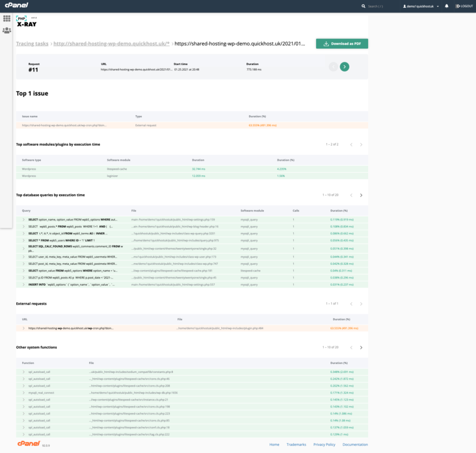Viewport: 476px width, 453px height.
Task: Click Download as PDF button
Action: pos(342,43)
